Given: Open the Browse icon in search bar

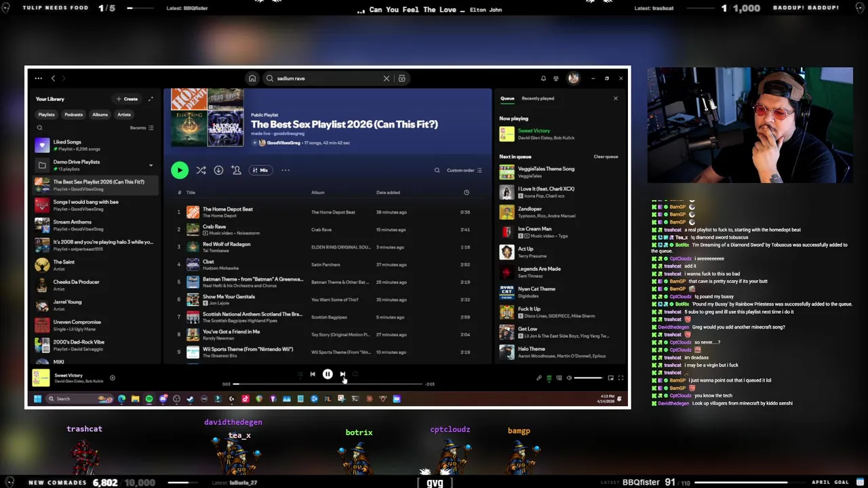Looking at the screenshot, I should [x=401, y=79].
